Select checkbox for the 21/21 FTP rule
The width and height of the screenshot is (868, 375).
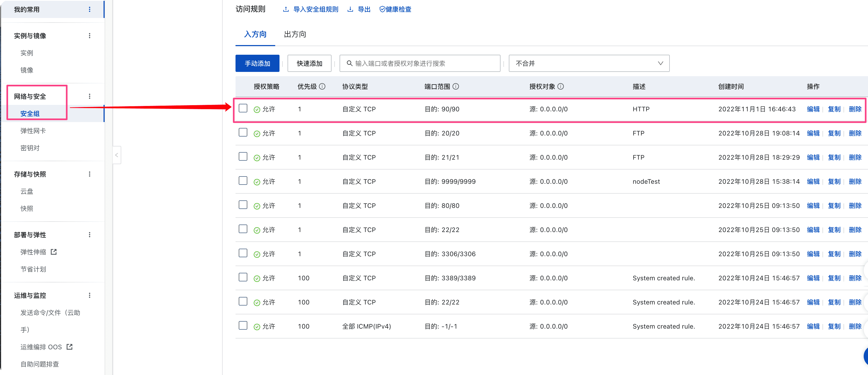coord(243,157)
